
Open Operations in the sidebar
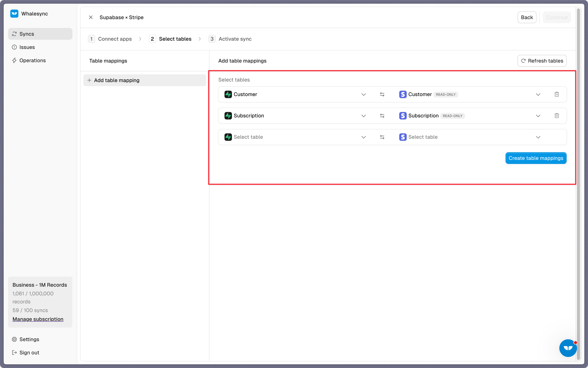(40, 60)
